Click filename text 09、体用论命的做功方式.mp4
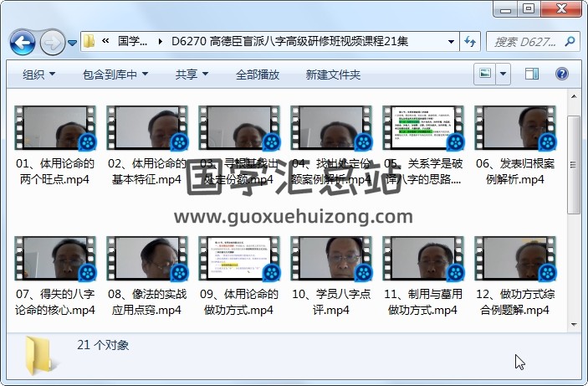The width and height of the screenshot is (588, 386). click(x=239, y=302)
